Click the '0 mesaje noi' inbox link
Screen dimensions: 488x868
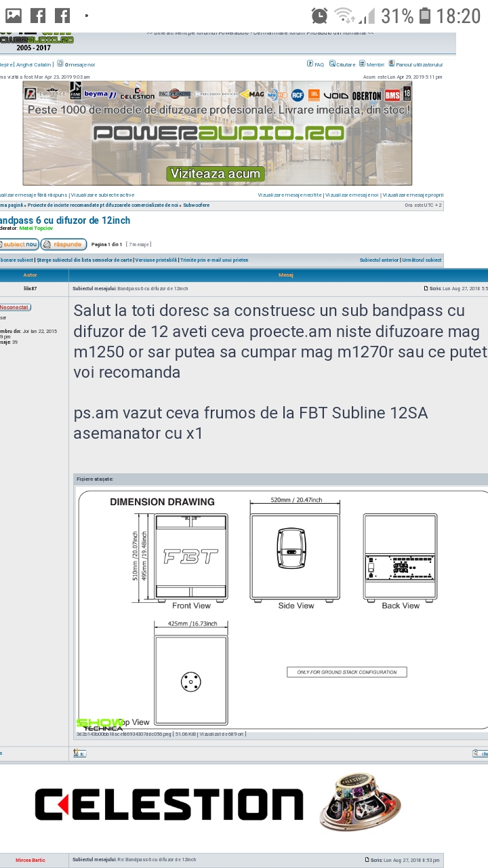[76, 64]
